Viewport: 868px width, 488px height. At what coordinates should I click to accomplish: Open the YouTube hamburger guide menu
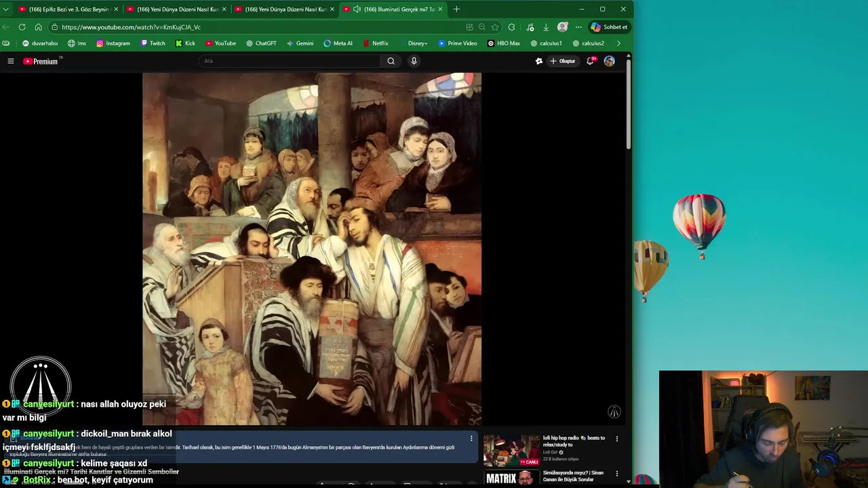[11, 61]
